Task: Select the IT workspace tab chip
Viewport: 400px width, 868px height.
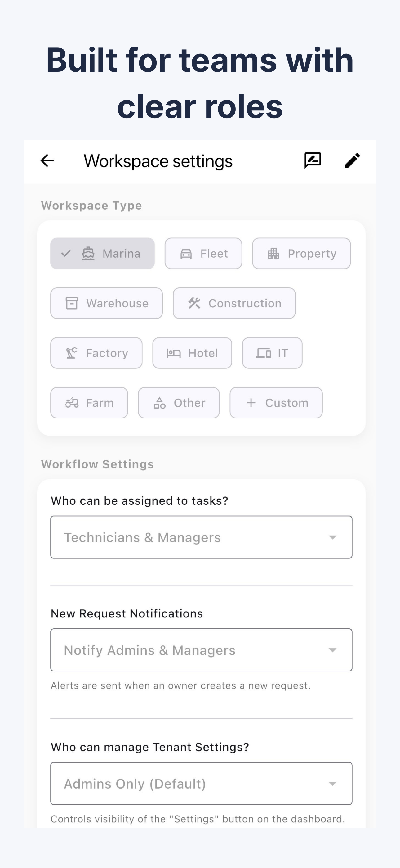Action: tap(272, 353)
